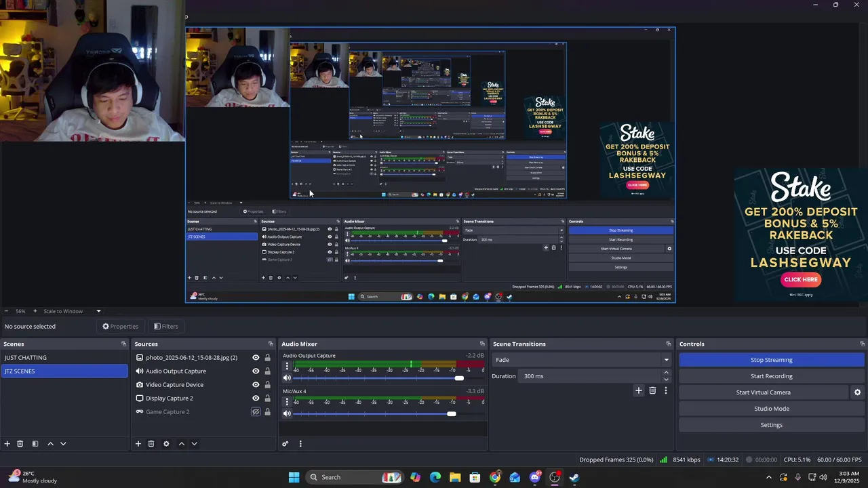Open advanced audio properties gears icon
The width and height of the screenshot is (868, 488).
click(x=285, y=444)
